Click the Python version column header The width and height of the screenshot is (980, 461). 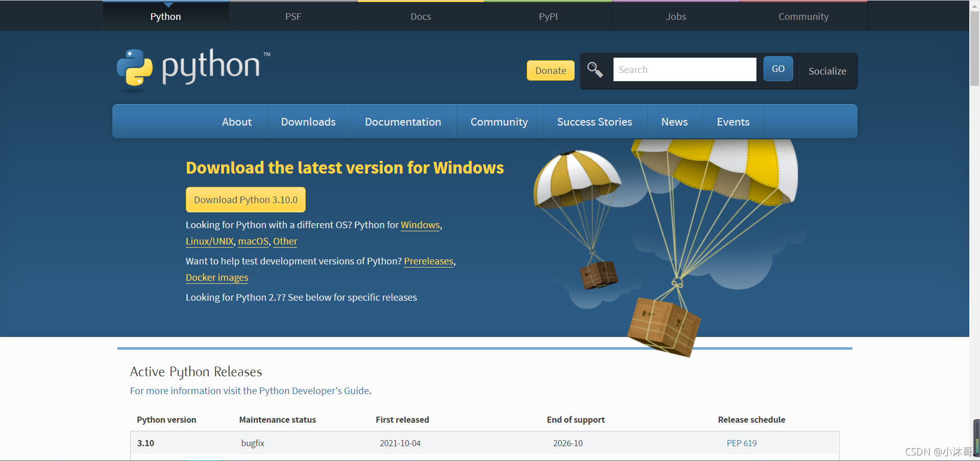[166, 420]
